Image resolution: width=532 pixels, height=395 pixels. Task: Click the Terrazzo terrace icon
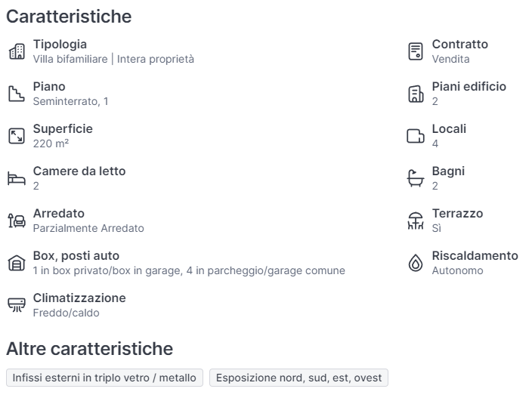click(x=415, y=221)
